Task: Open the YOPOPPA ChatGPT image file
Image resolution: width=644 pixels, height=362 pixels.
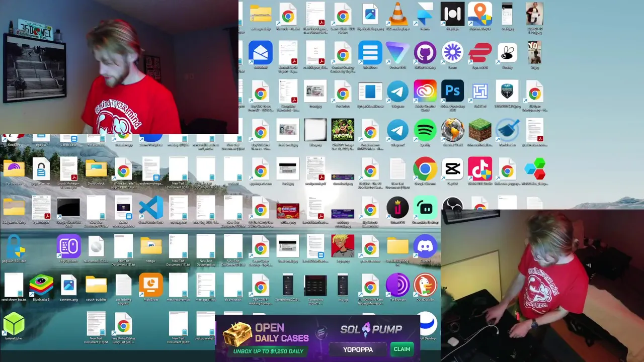Action: [x=343, y=131]
